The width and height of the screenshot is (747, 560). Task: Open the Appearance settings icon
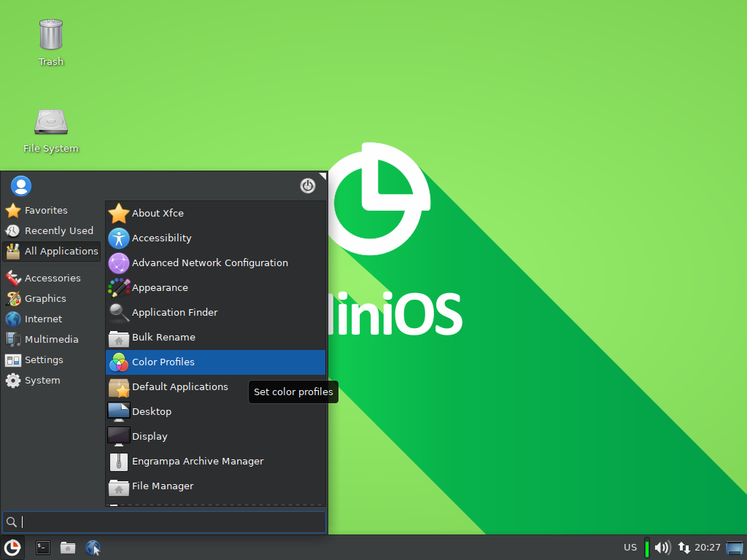pyautogui.click(x=119, y=287)
